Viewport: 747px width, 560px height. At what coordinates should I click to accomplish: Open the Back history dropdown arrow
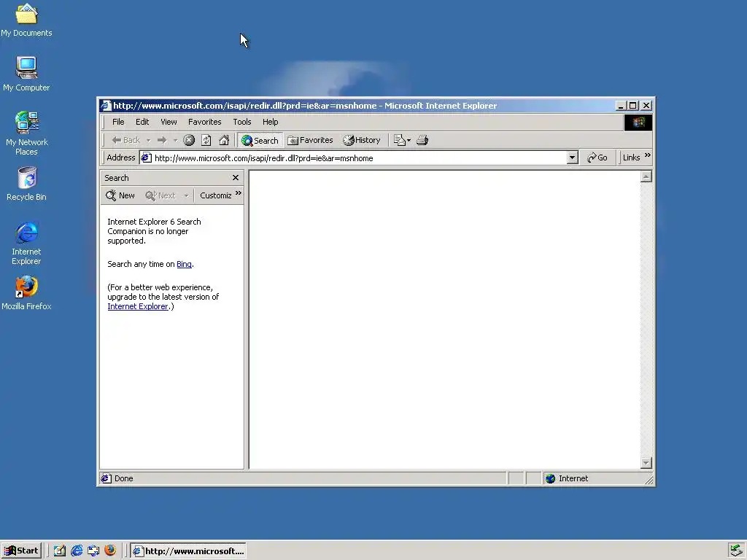click(x=148, y=140)
